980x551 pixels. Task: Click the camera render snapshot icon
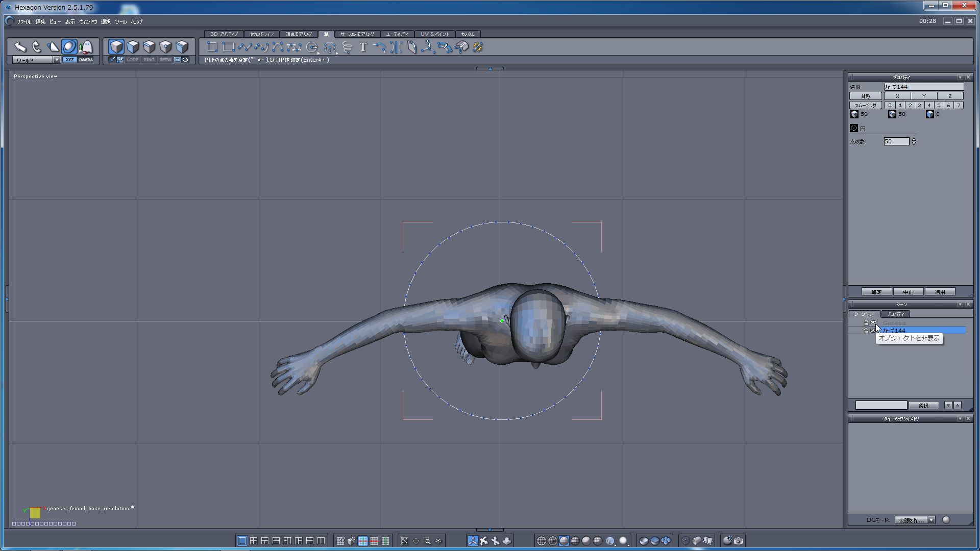coord(739,541)
